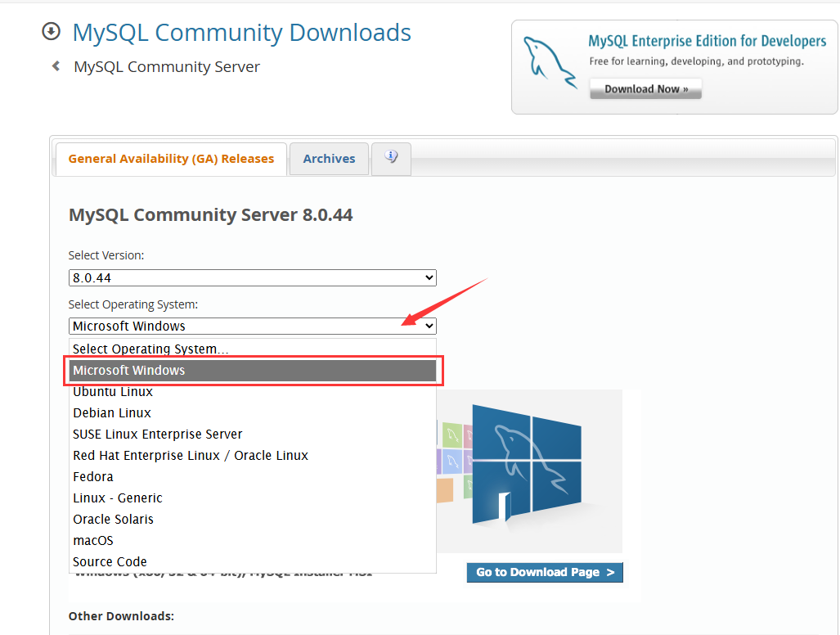Image resolution: width=840 pixels, height=635 pixels.
Task: Click the Go to Download Page button
Action: (545, 572)
